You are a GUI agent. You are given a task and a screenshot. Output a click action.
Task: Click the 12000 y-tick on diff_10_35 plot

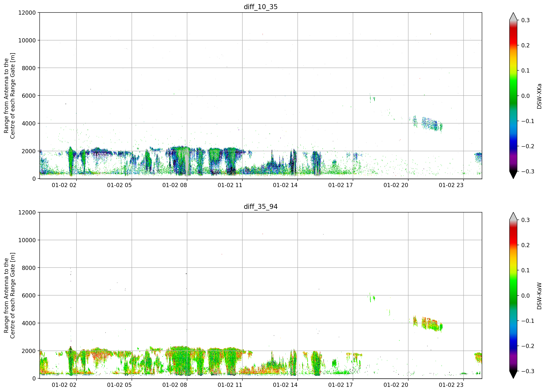pyautogui.click(x=27, y=12)
